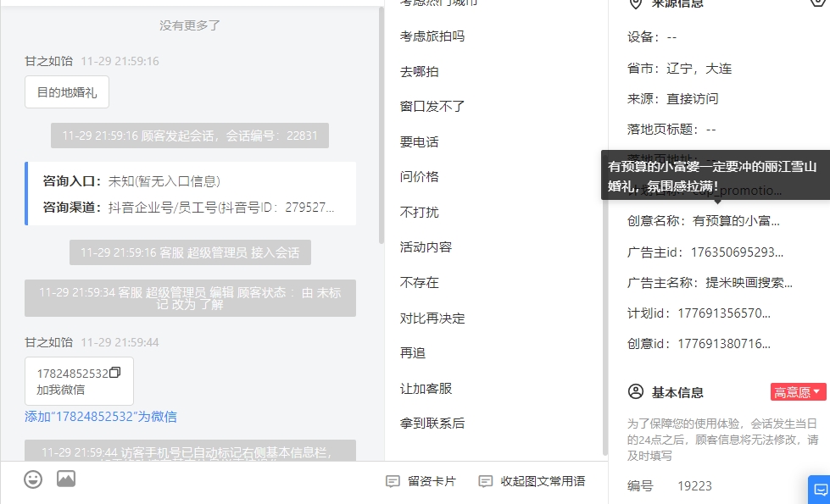Select quick reply 去哪拍
Screen dimensions: 830x504
pos(419,71)
